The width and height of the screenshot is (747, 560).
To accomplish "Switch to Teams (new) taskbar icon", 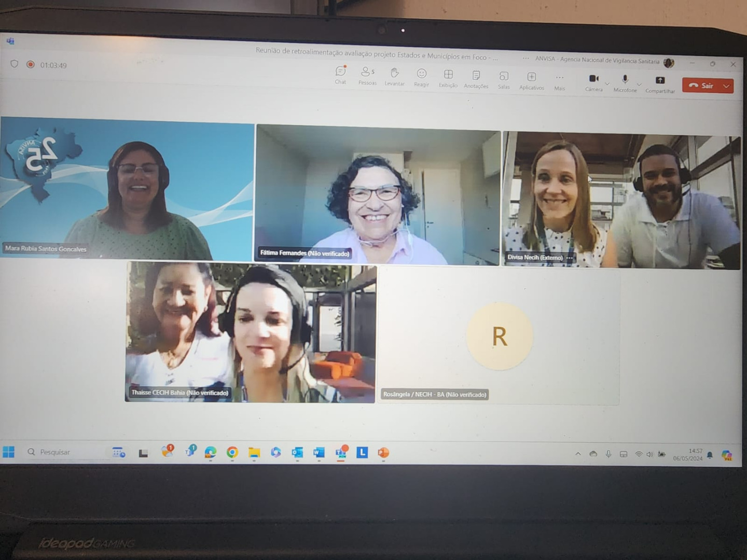I will point(341,452).
